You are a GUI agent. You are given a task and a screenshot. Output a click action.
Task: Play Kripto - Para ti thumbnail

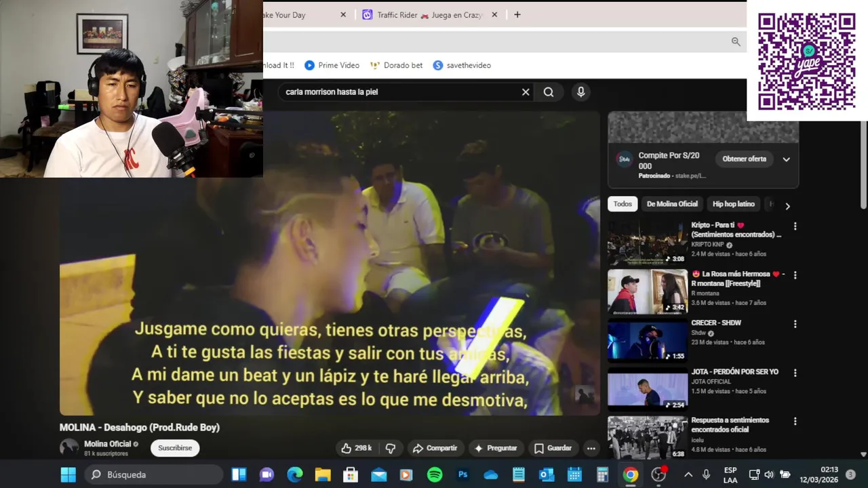(648, 243)
